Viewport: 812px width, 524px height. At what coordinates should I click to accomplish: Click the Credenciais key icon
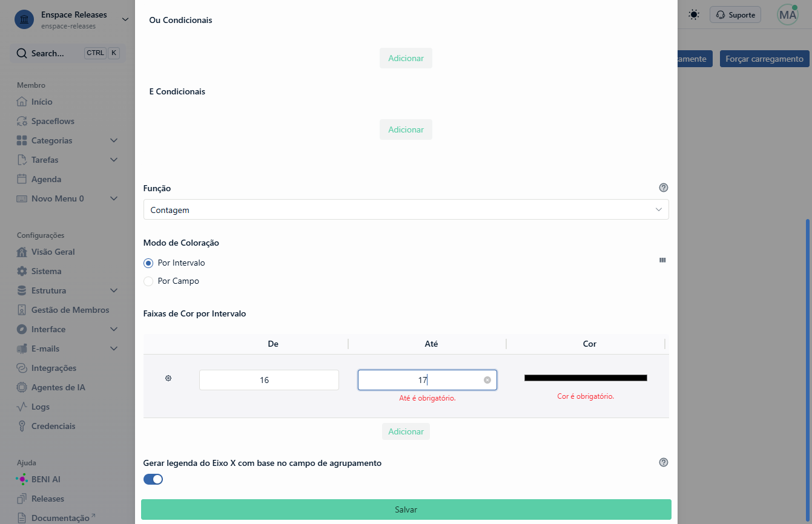coord(22,426)
